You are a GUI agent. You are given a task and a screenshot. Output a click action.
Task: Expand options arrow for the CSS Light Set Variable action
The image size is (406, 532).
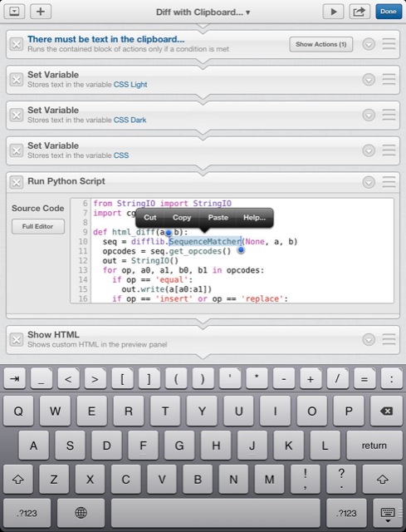click(369, 80)
